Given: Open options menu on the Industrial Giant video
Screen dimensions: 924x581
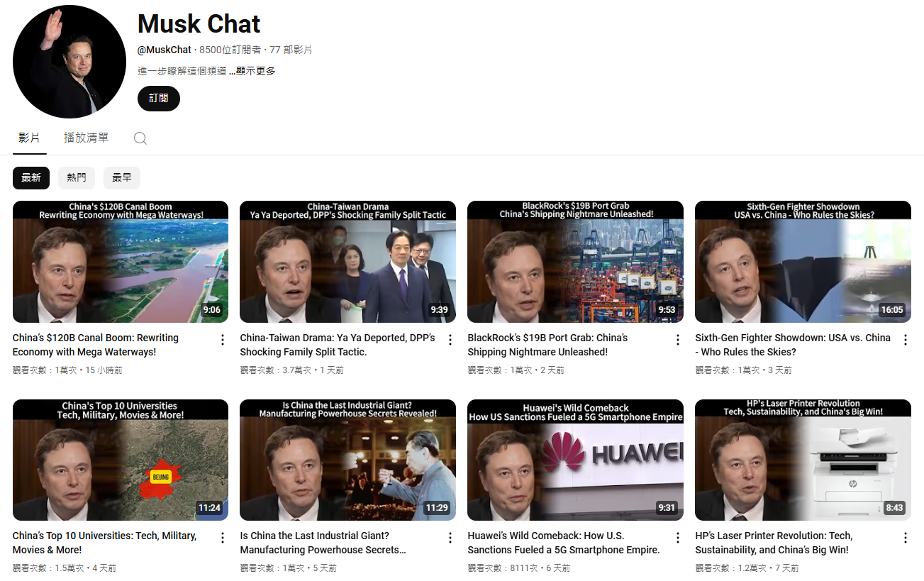Looking at the screenshot, I should point(450,538).
